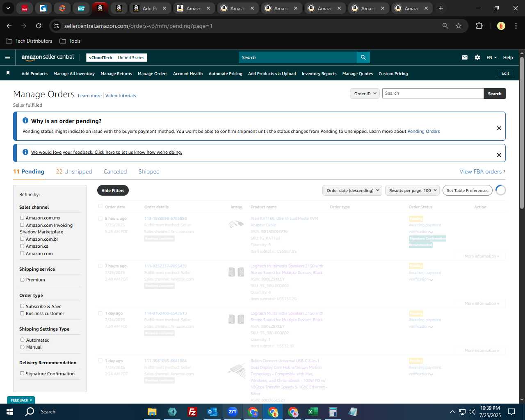This screenshot has width=525, height=420.
Task: Check Amazon.com Invoicing Shadow Marketplace
Action: (x=22, y=225)
